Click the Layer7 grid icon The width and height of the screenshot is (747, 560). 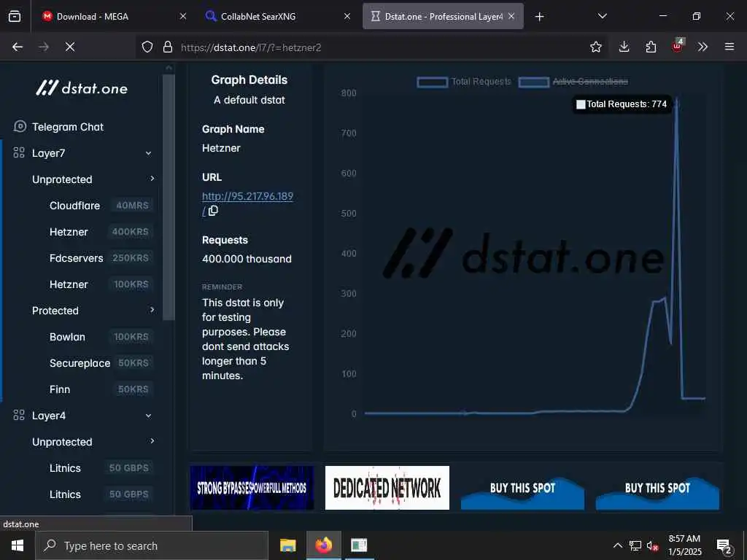19,152
